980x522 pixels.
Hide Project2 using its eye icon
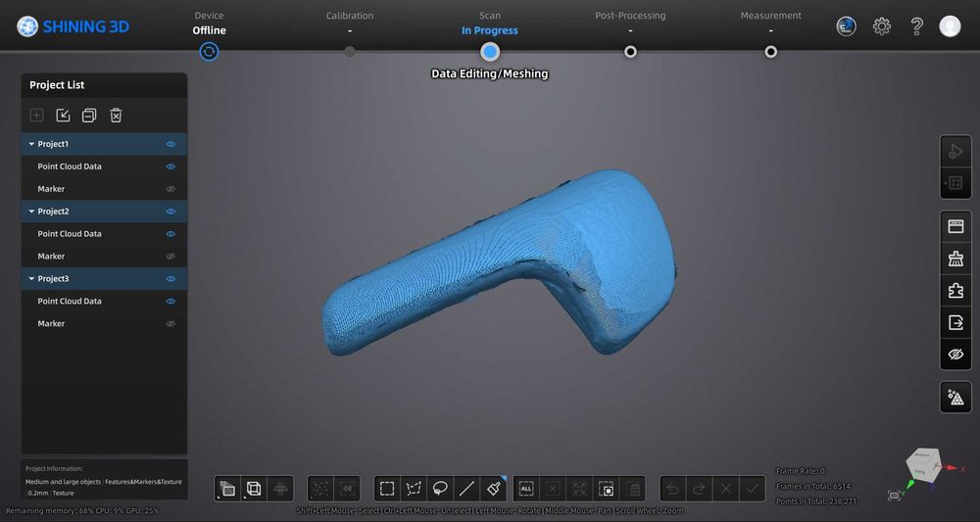pos(171,212)
